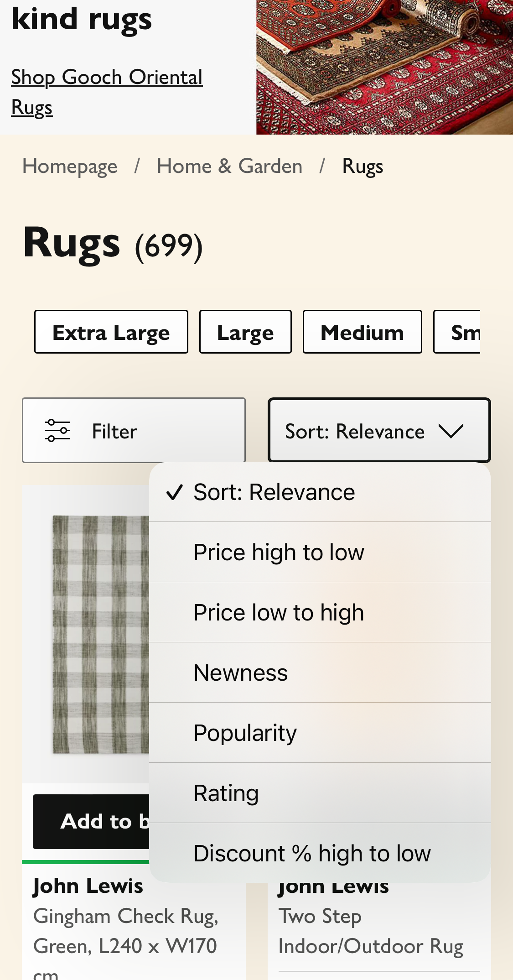This screenshot has width=513, height=980.
Task: Sort rugs by Popularity
Action: tap(245, 733)
